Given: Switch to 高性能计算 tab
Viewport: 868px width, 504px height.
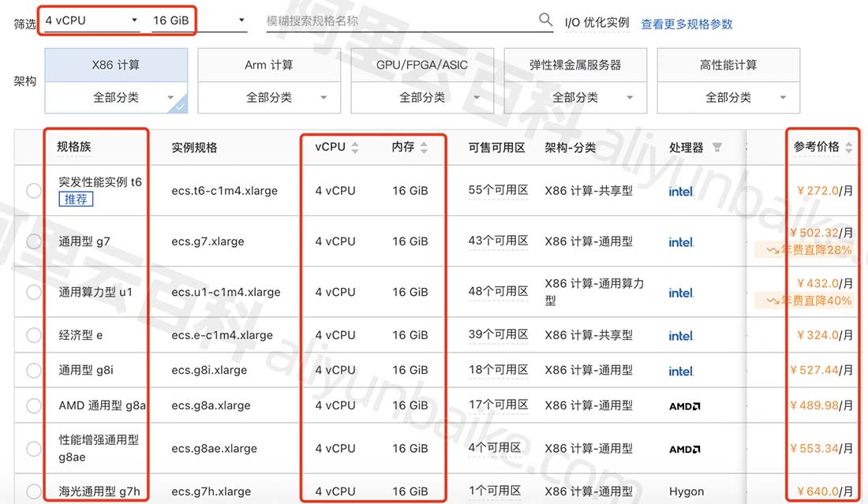Looking at the screenshot, I should point(728,65).
